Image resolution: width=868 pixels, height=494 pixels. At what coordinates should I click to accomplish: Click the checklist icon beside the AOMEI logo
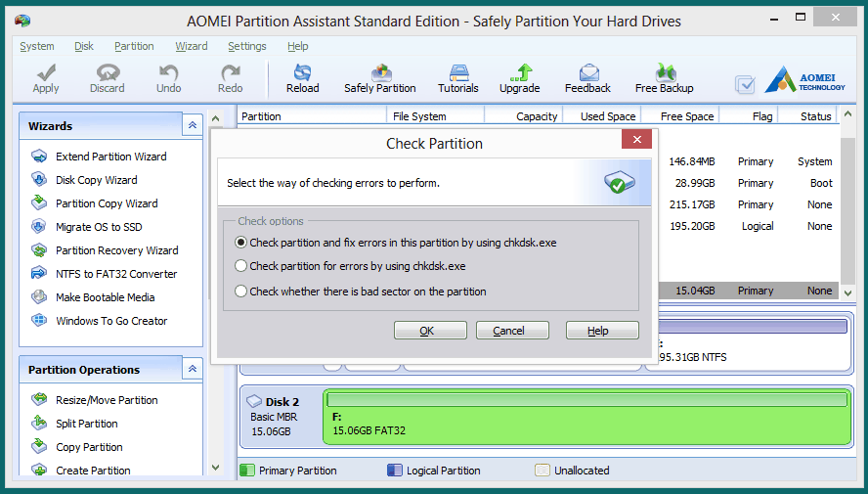pos(745,84)
